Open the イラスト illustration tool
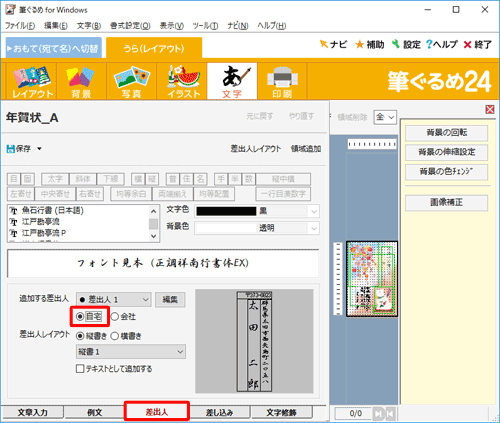The width and height of the screenshot is (500, 423). click(182, 81)
